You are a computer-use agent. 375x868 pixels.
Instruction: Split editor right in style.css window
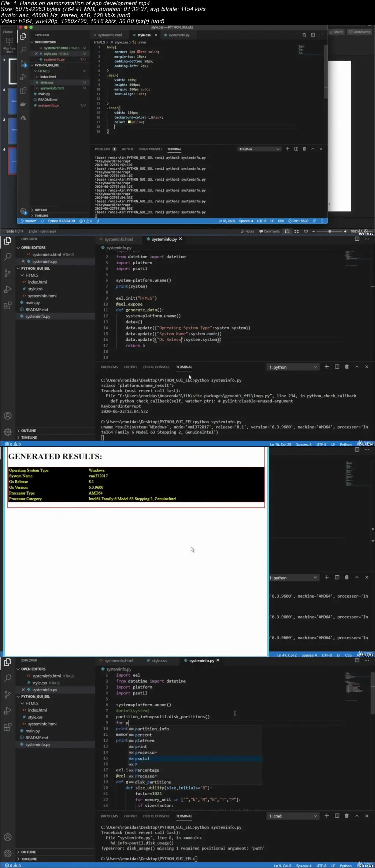point(313,35)
